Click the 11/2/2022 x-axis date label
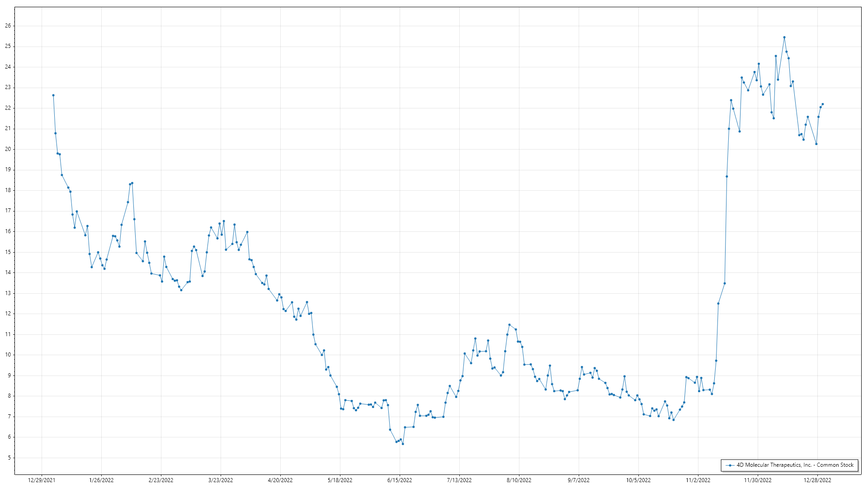This screenshot has width=868, height=488. (x=698, y=480)
